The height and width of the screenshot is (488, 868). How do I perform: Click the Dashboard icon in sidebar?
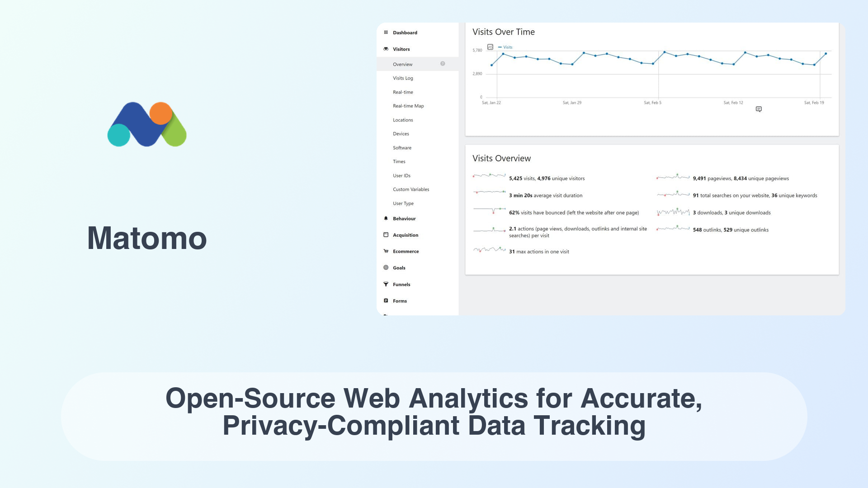pos(386,32)
